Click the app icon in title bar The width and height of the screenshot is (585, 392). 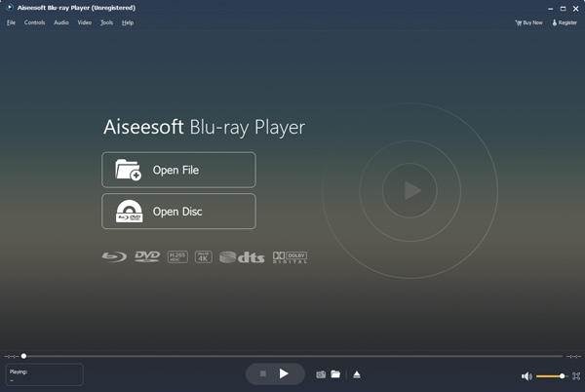coord(10,7)
